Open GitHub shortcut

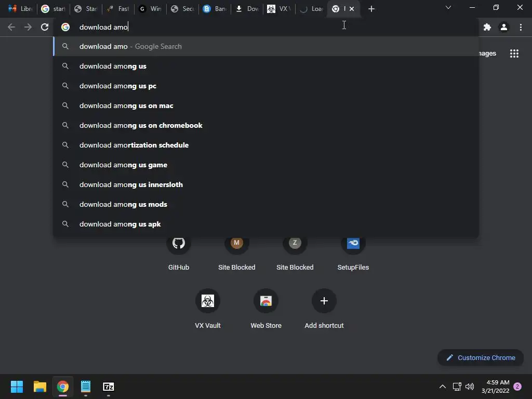pyautogui.click(x=179, y=252)
